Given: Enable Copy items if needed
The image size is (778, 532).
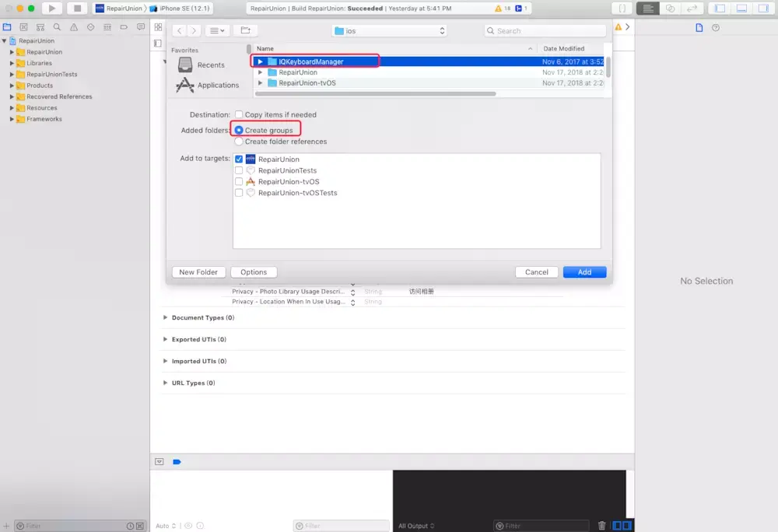Looking at the screenshot, I should click(239, 114).
